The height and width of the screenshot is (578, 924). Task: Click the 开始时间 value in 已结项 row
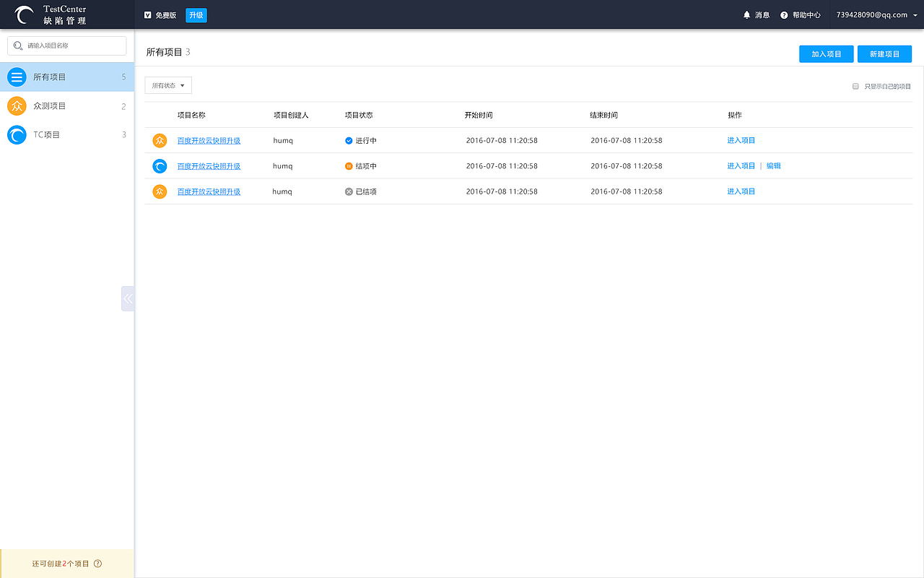502,191
